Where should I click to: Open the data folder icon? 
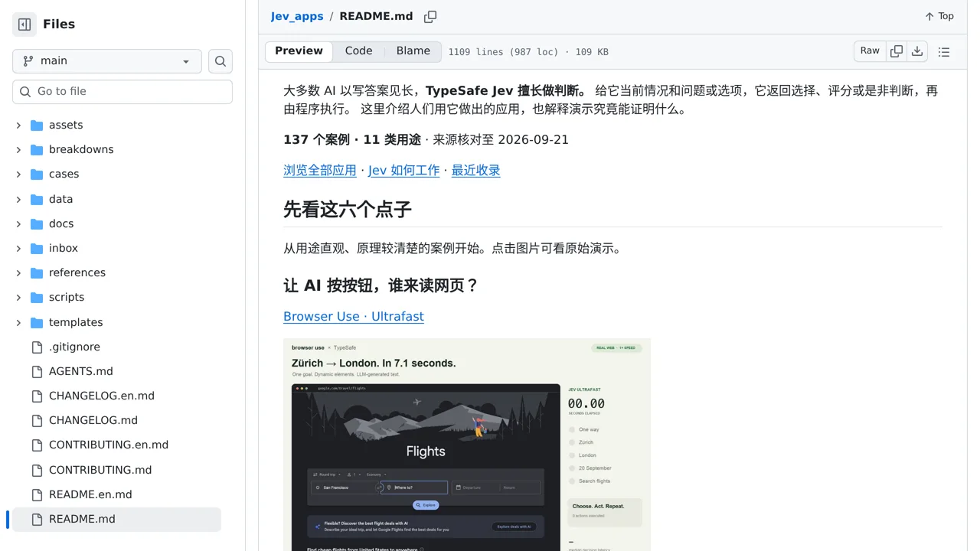pos(37,199)
